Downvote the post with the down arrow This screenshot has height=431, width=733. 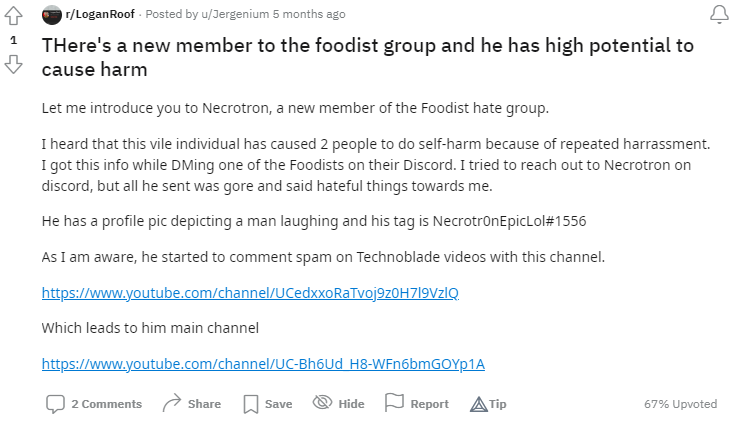coord(14,64)
